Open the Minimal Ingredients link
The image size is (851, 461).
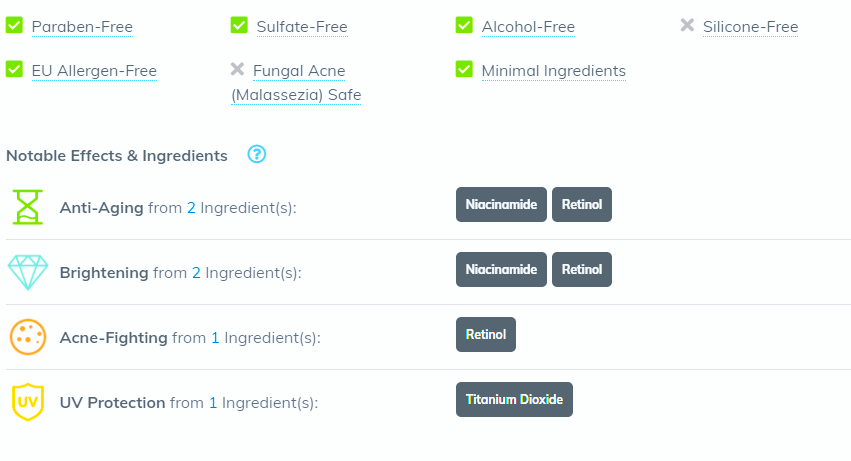554,71
